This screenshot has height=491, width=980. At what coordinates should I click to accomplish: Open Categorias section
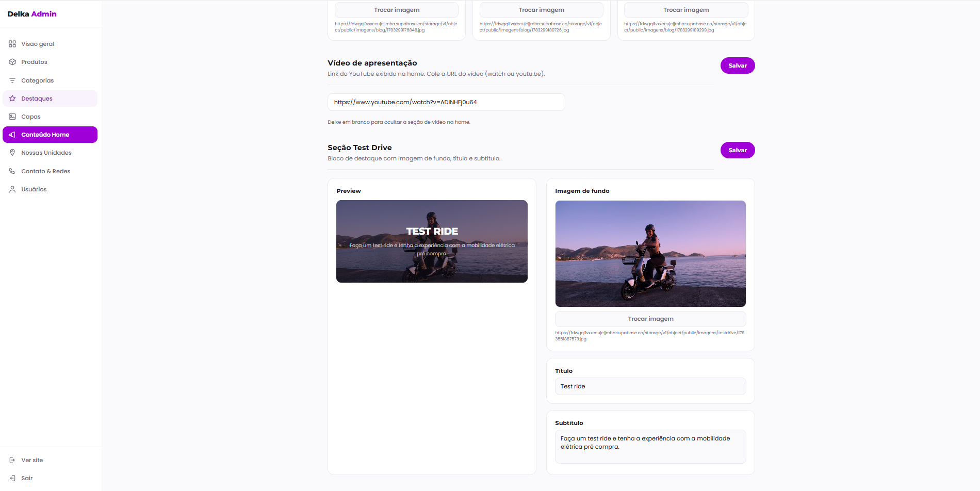tap(50, 80)
